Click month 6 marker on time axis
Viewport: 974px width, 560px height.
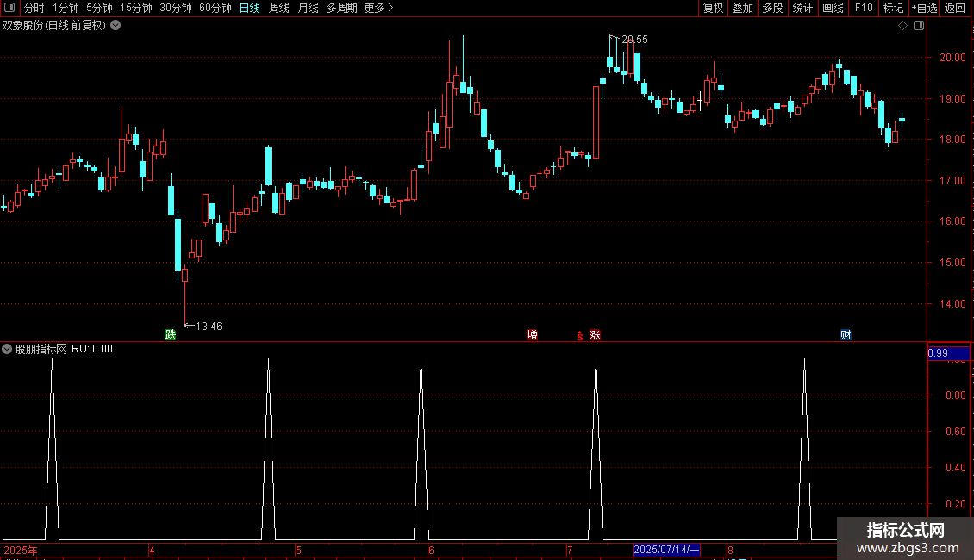(431, 550)
